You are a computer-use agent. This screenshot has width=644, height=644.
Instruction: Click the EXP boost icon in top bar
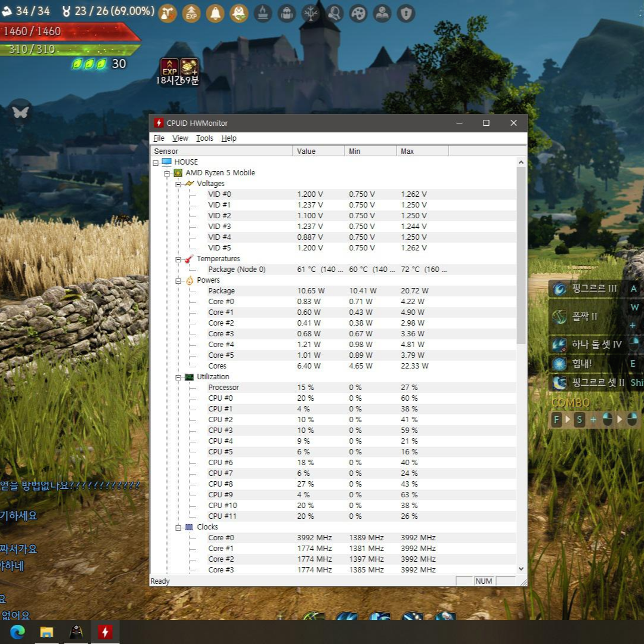click(191, 14)
